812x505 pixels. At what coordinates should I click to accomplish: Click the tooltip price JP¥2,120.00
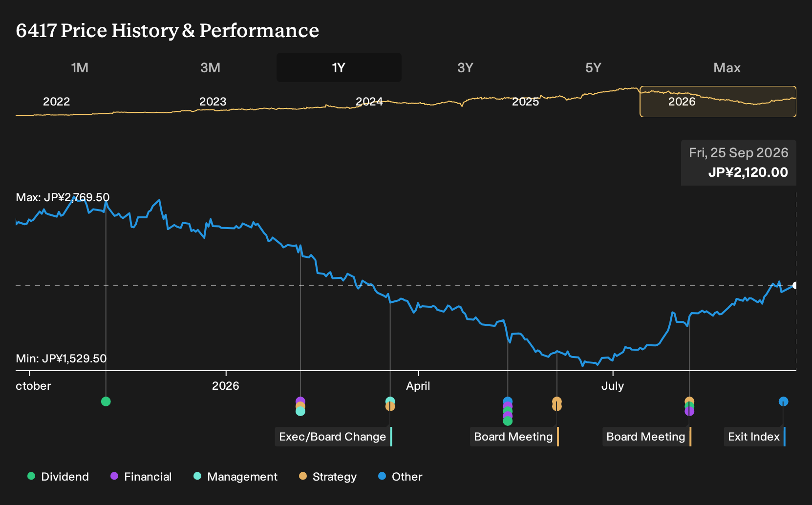748,172
